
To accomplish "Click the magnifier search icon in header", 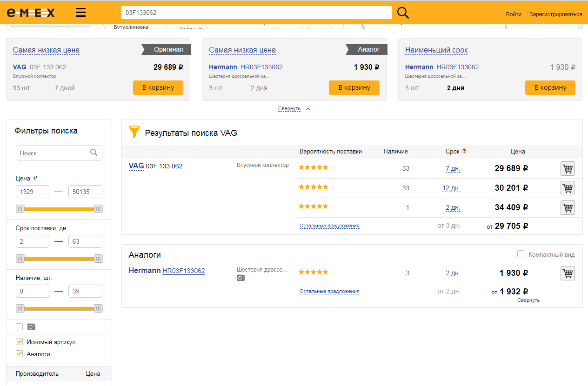I will point(403,13).
